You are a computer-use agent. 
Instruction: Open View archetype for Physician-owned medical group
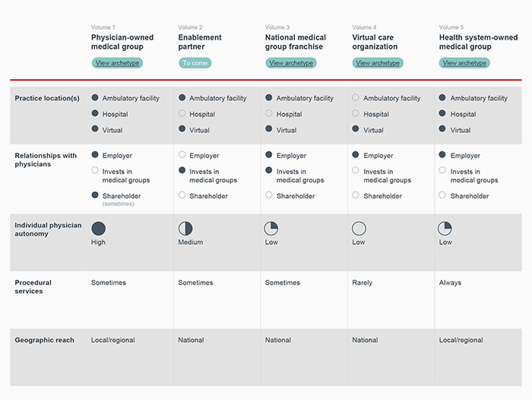coord(117,63)
